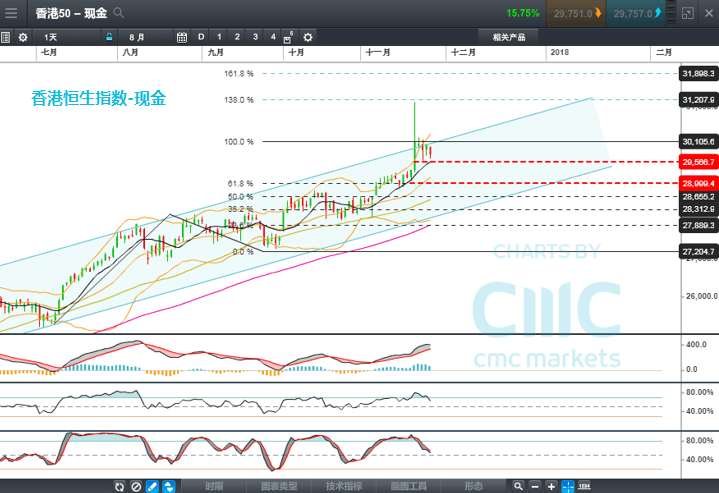
Task: Click the 100.0 % Fibonacci label
Action: (238, 142)
